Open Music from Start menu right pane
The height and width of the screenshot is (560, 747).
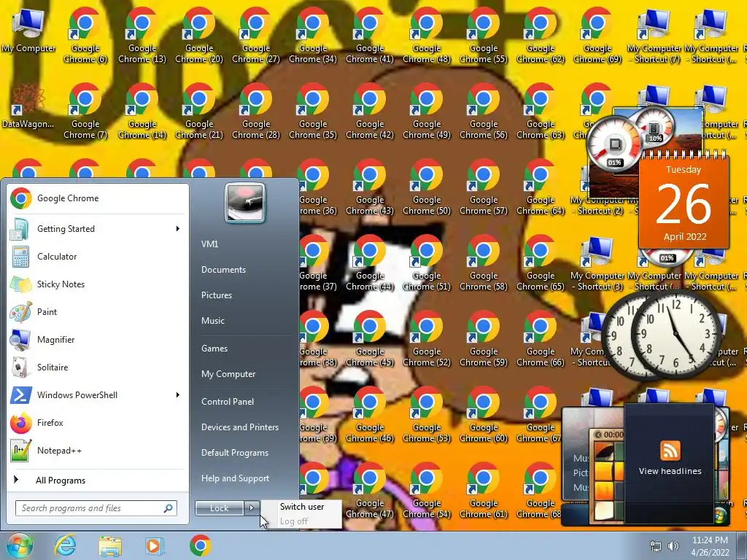[x=212, y=321]
